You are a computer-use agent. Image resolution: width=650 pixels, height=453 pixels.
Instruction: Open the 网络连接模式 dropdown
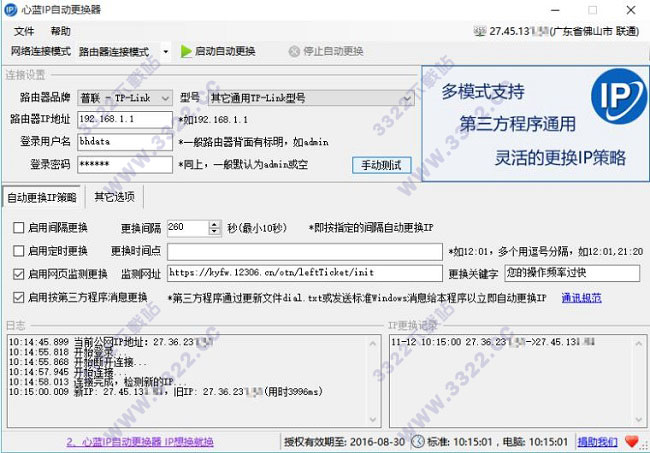[165, 52]
